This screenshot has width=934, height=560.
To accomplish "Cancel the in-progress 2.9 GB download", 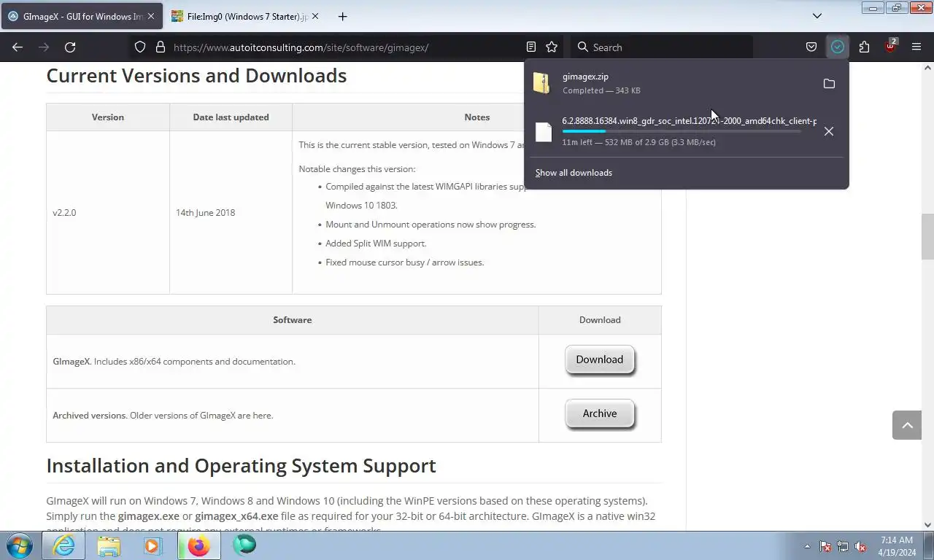I will pos(829,131).
